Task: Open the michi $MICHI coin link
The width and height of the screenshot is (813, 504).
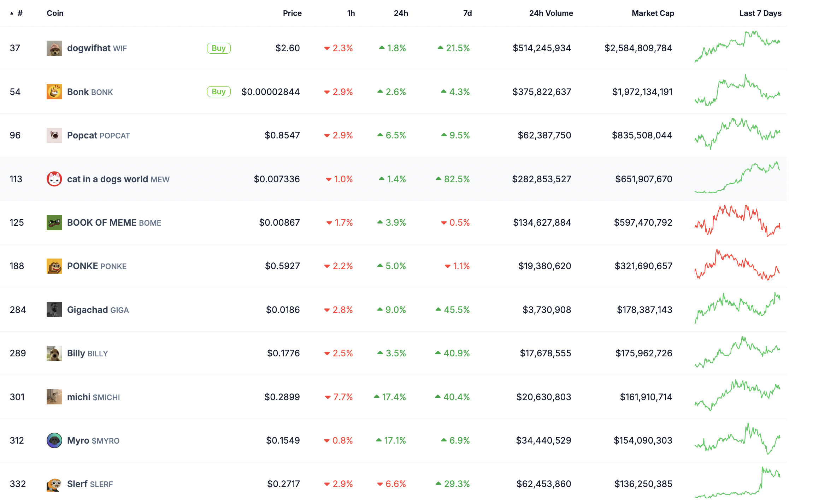Action: (x=94, y=397)
